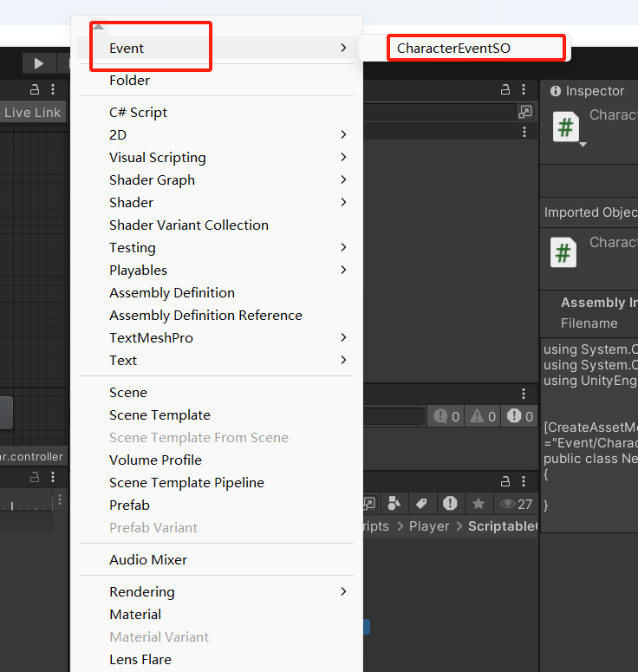This screenshot has height=672, width=638.
Task: Click the Player breadcrumb folder
Action: pos(429,526)
